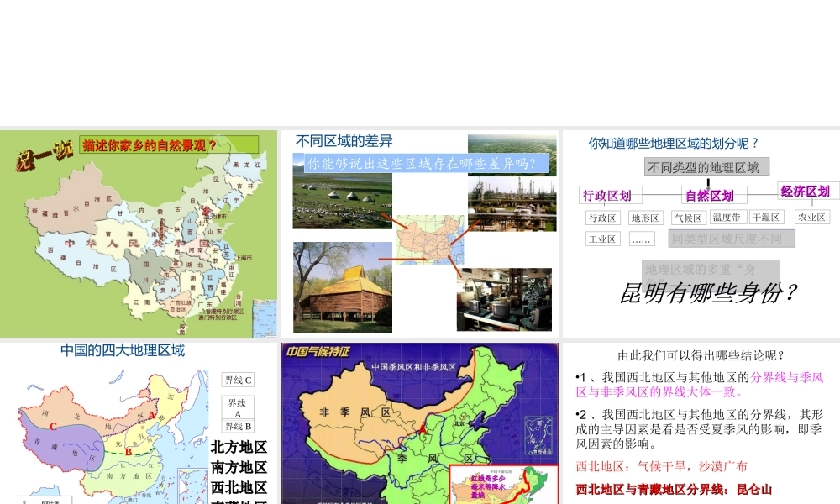Screen dimensions: 840x504
Task: Click the heading 由此我们可以得出哪些结论呢？
Action: 701,355
